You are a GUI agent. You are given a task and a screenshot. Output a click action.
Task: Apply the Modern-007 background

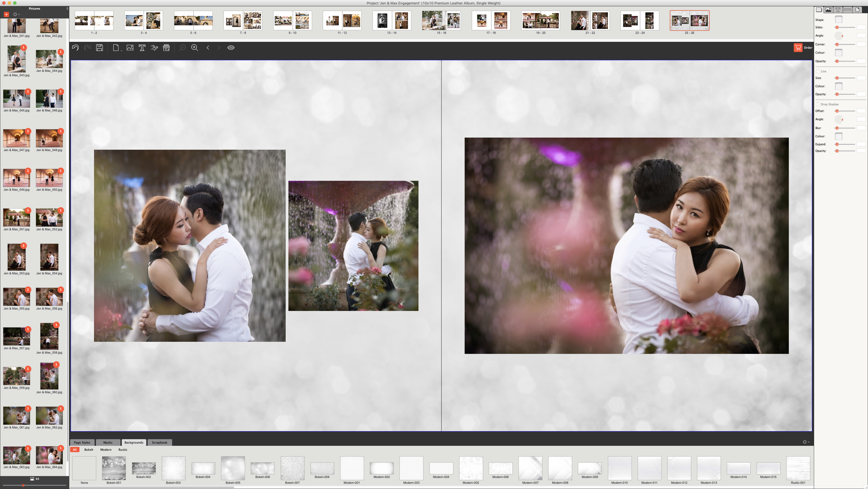tap(530, 468)
